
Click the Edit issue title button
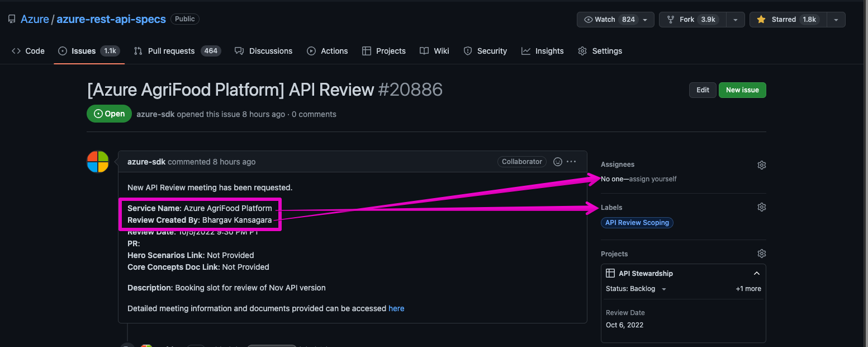pyautogui.click(x=703, y=90)
